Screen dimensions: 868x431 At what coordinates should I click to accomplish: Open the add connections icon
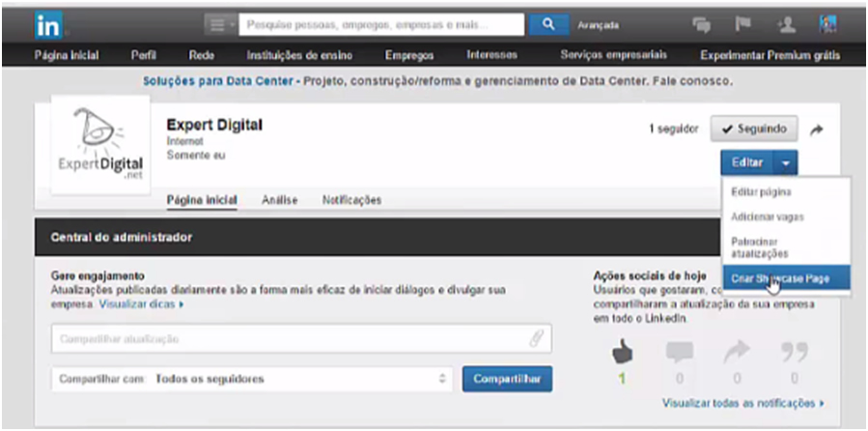[786, 25]
